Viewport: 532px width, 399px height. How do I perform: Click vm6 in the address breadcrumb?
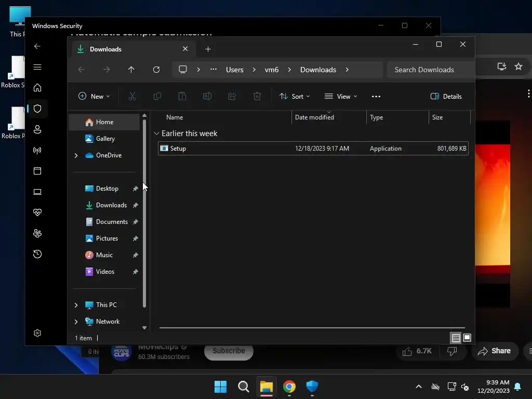pyautogui.click(x=271, y=70)
